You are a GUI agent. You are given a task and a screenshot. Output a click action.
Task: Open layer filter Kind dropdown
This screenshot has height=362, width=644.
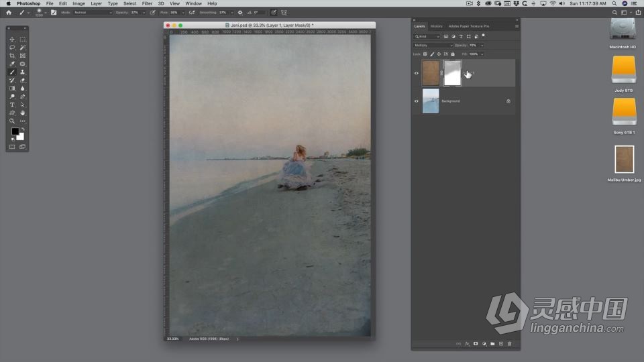(x=427, y=36)
